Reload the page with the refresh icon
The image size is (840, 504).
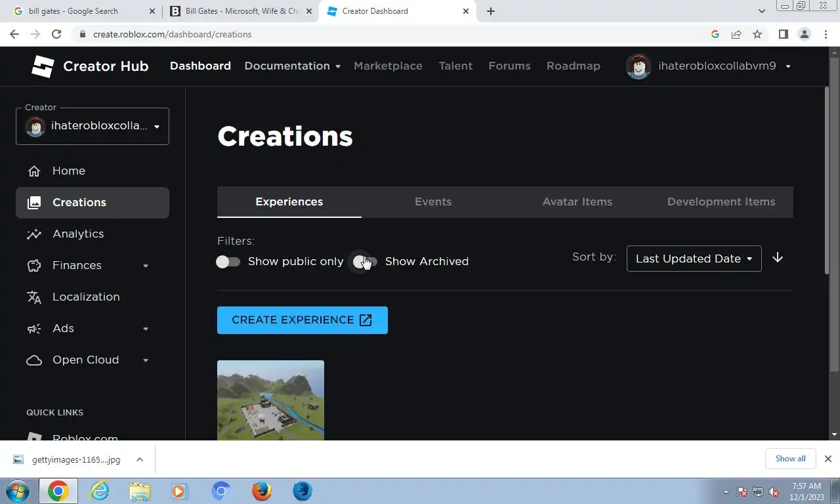(x=56, y=34)
